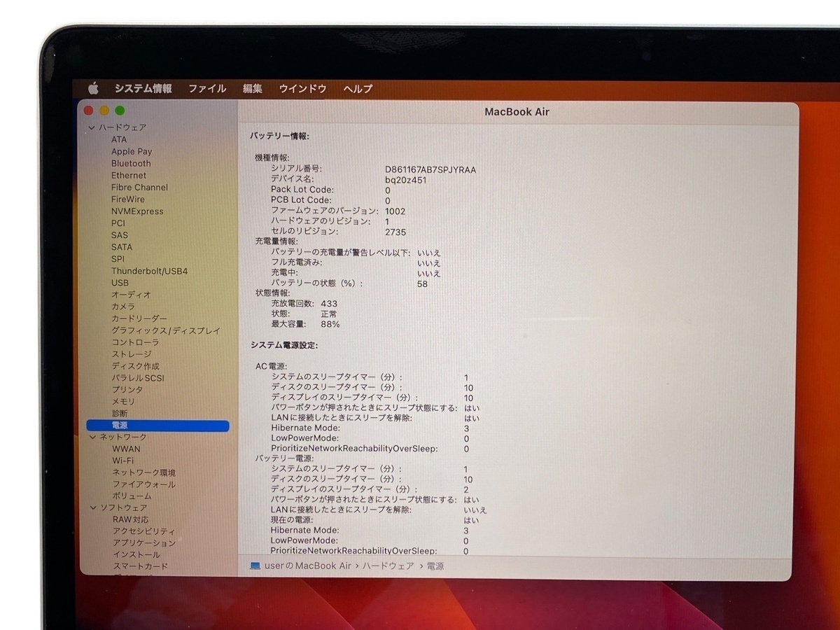Show ストレージ information

pos(132,354)
